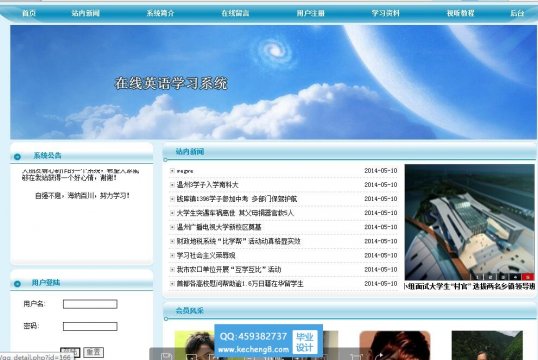
Task: Click the 重置 reset button
Action: (x=93, y=352)
